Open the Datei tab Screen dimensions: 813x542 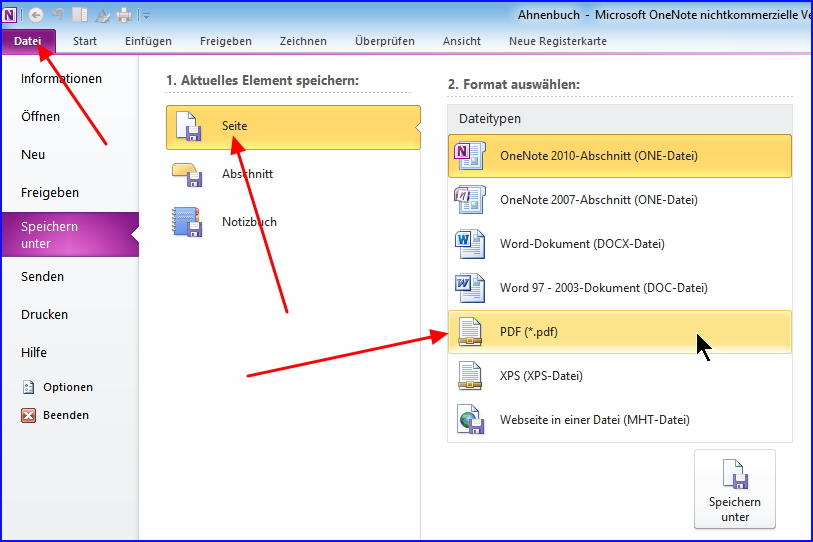[29, 41]
